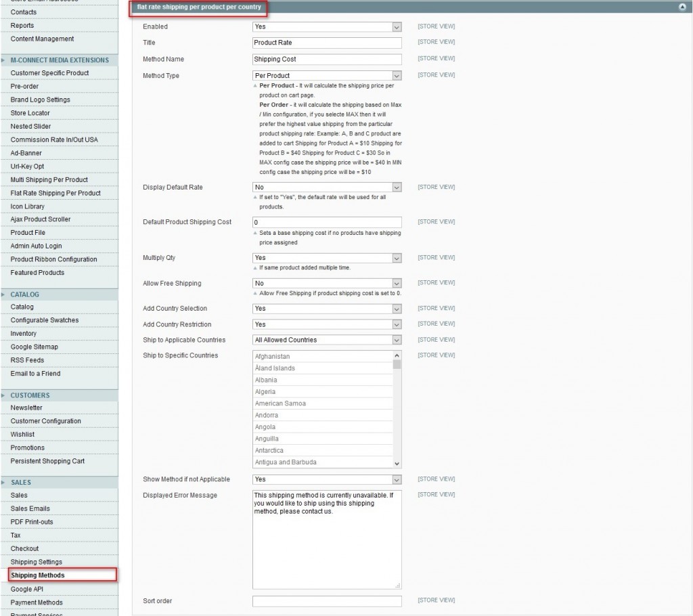The height and width of the screenshot is (616, 693).
Task: Select Albania in the countries list
Action: click(266, 380)
